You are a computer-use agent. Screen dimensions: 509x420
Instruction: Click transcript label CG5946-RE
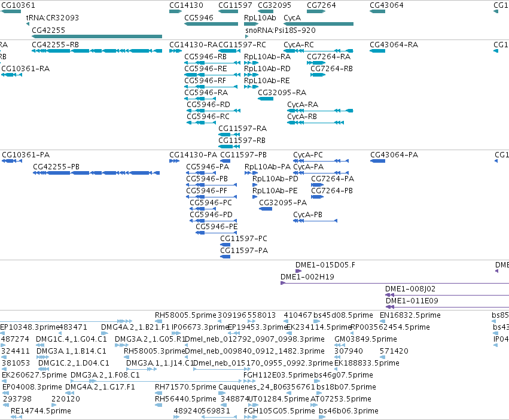[206, 69]
